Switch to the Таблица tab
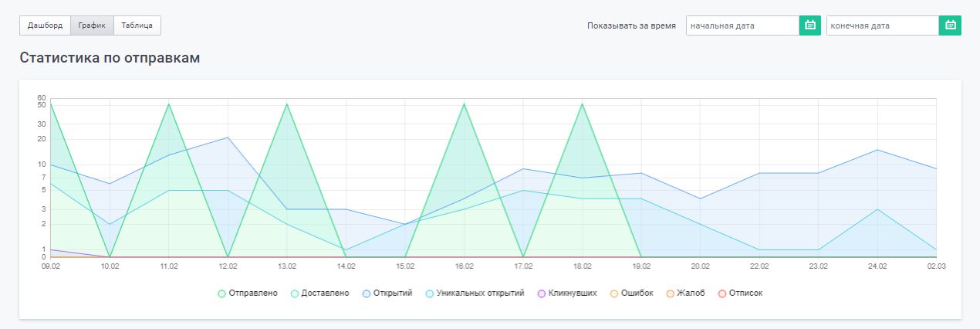The height and width of the screenshot is (329, 980). pos(137,25)
